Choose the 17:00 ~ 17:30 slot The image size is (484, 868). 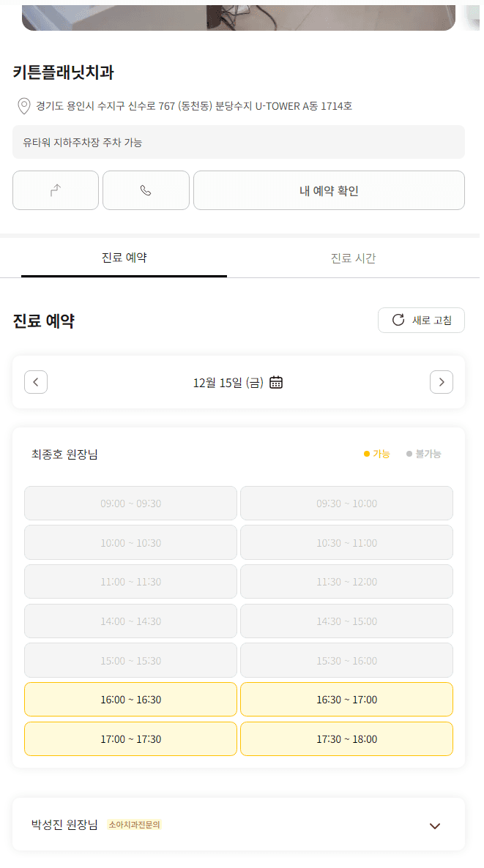point(130,739)
